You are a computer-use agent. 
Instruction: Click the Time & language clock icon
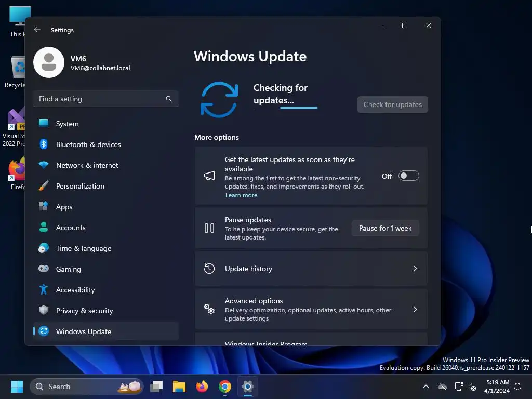point(44,248)
